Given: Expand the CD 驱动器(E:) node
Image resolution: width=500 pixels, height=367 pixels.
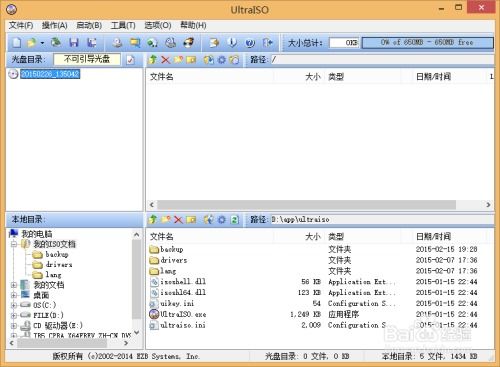Looking at the screenshot, I should coord(14,326).
